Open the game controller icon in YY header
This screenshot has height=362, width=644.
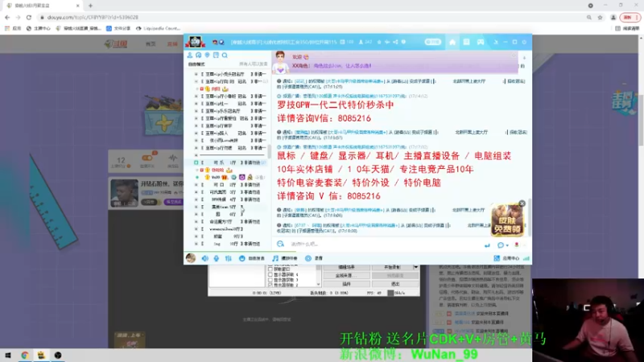tap(480, 42)
